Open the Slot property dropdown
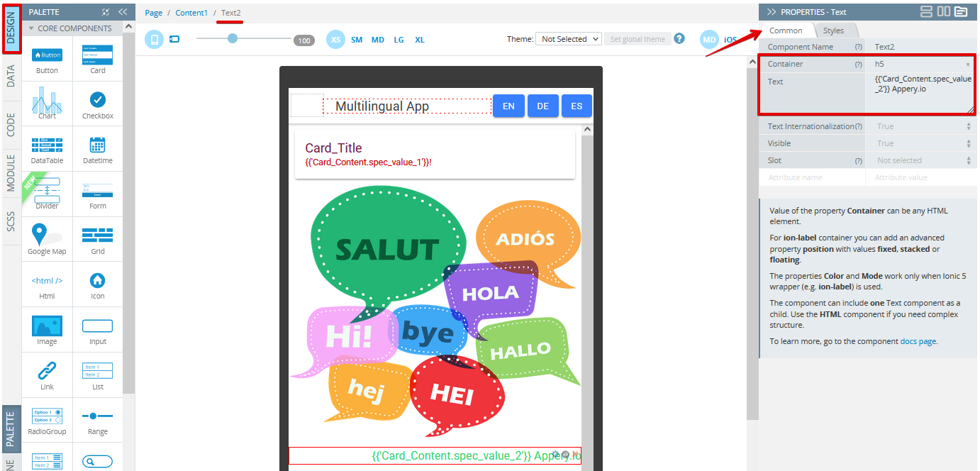The width and height of the screenshot is (980, 471). coord(922,160)
